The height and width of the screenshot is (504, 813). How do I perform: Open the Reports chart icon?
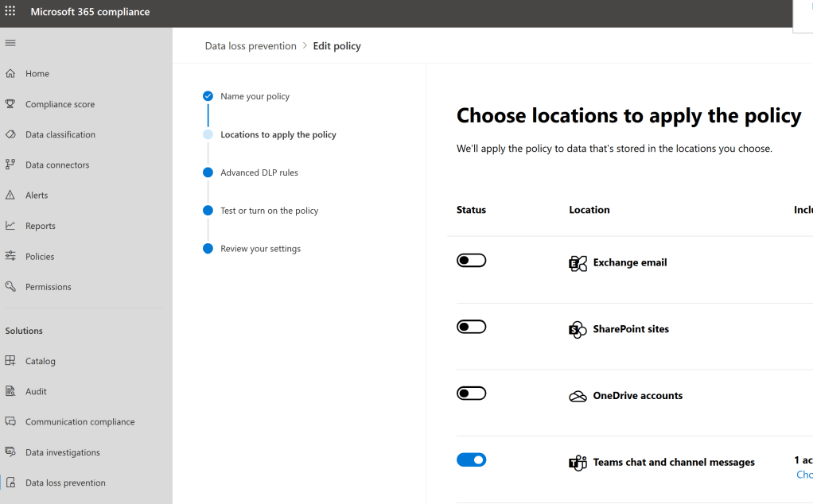pyautogui.click(x=10, y=226)
